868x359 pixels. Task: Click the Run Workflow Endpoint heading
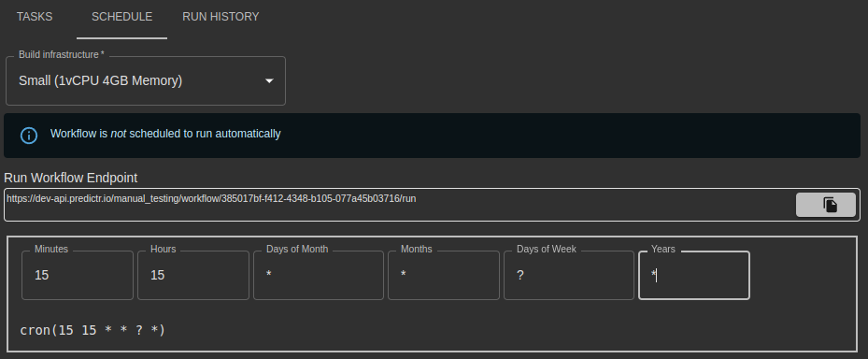coord(71,178)
